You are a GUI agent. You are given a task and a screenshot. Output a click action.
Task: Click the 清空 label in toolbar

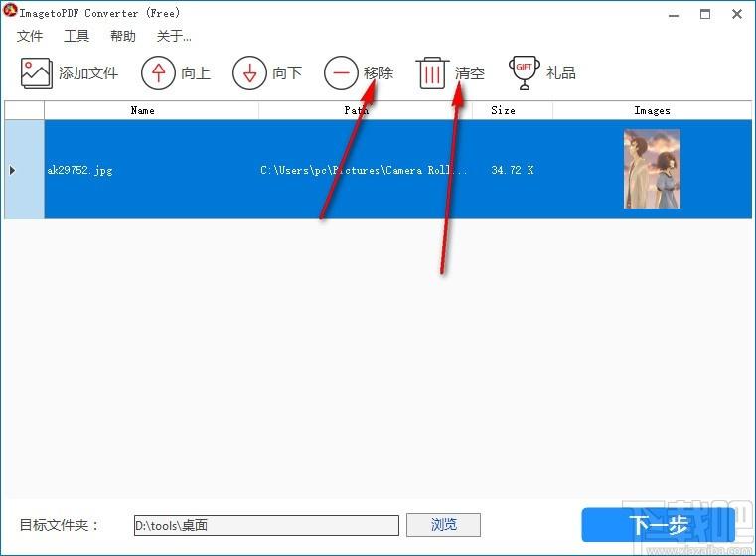[x=470, y=73]
